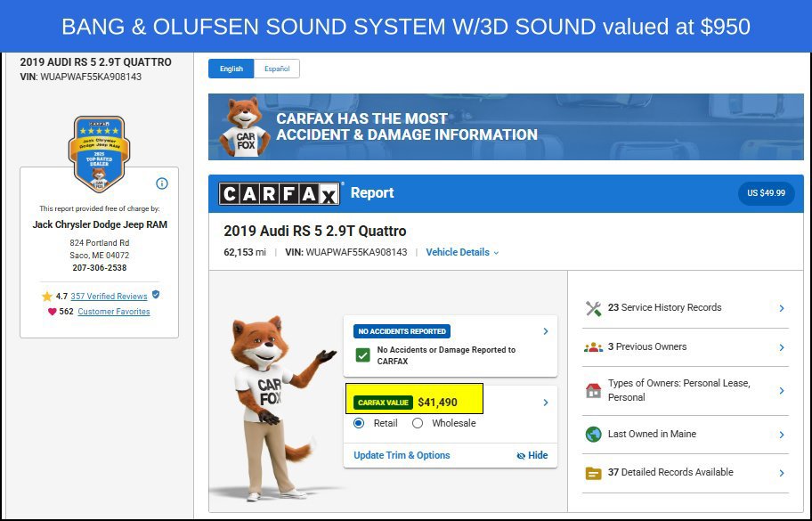Click the detailed records folder icon
The height and width of the screenshot is (521, 812).
click(594, 473)
